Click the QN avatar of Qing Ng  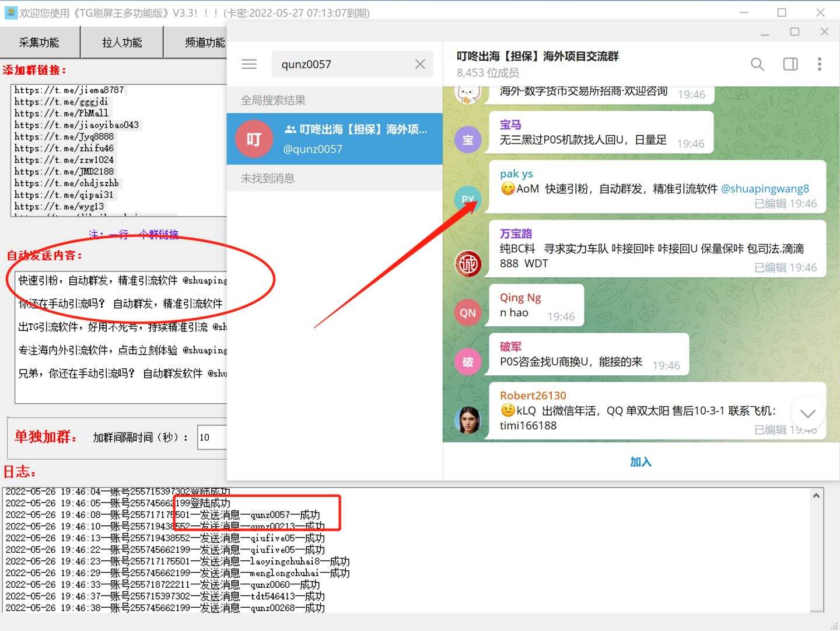pos(468,313)
